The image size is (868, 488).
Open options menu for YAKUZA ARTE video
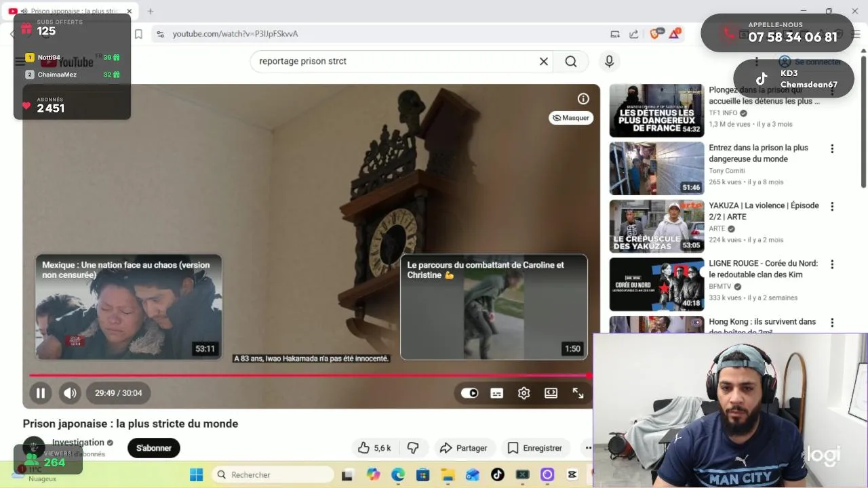coord(832,207)
